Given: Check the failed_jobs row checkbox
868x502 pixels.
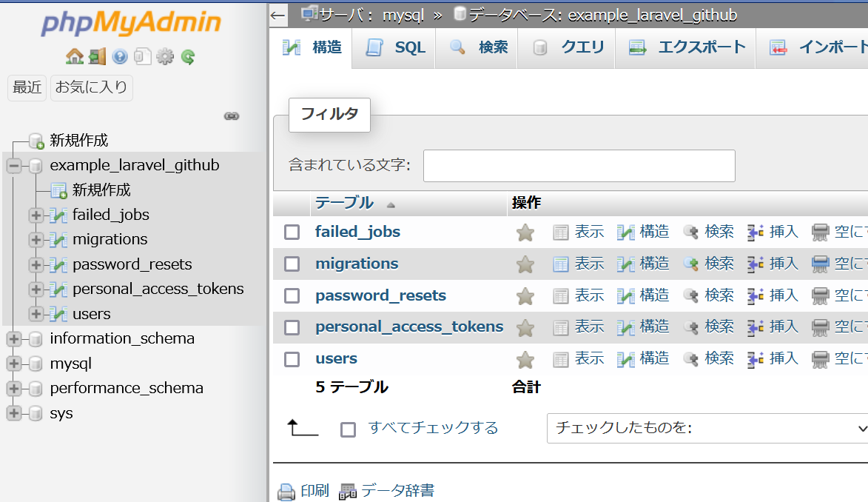Looking at the screenshot, I should [x=292, y=232].
